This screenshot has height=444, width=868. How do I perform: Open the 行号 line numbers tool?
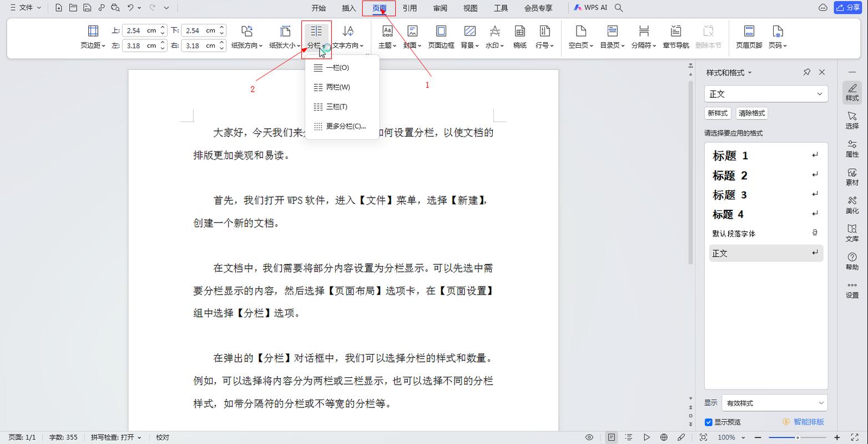pos(545,37)
